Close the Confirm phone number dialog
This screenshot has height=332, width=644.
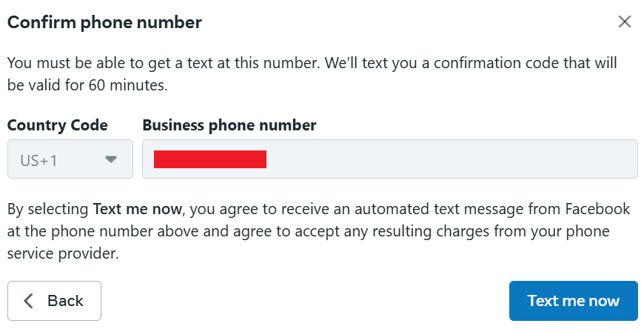[624, 22]
